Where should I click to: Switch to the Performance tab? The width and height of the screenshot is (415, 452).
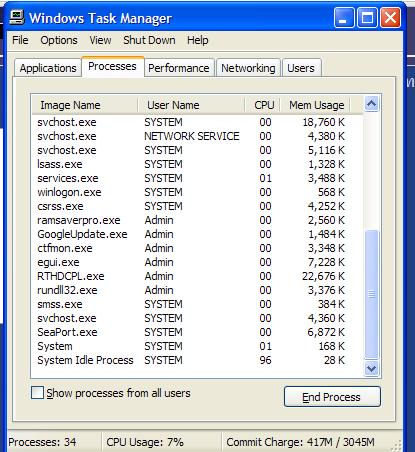(179, 68)
